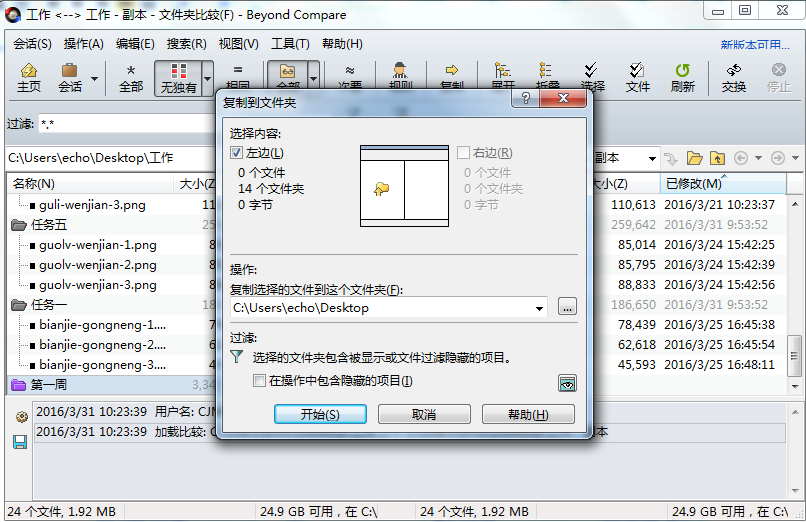
Task: Click the browse ellipsis button for destination
Action: tap(567, 307)
